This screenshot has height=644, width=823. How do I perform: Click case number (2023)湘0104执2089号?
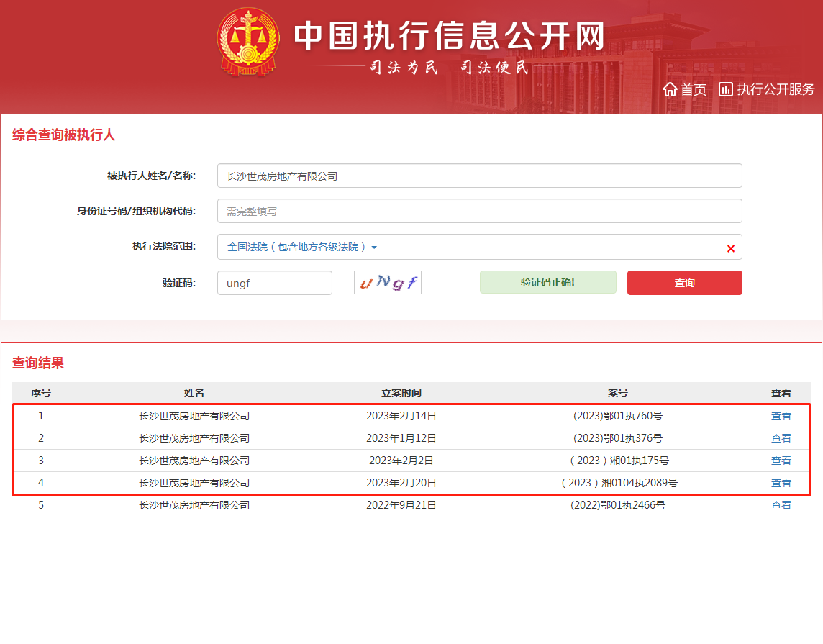coord(619,483)
